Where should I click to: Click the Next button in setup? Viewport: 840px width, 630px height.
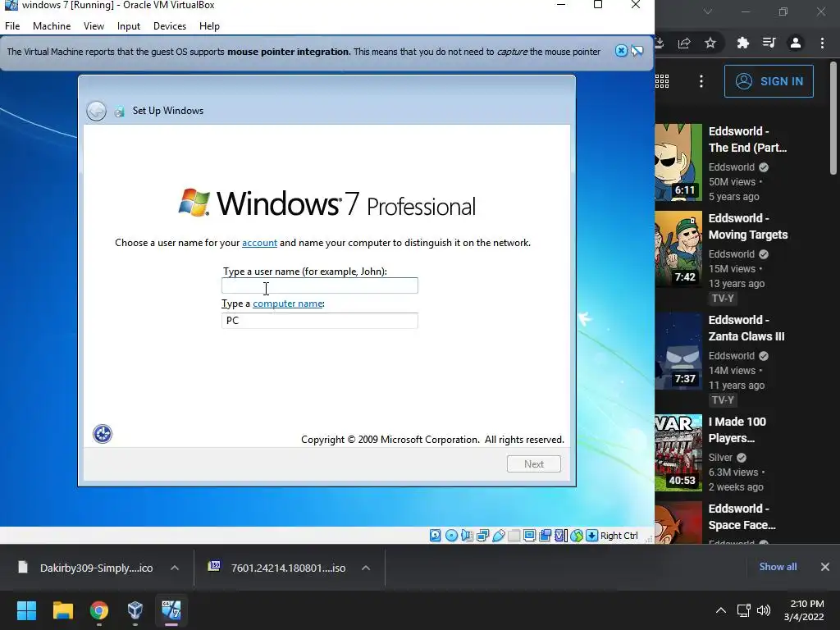533,464
